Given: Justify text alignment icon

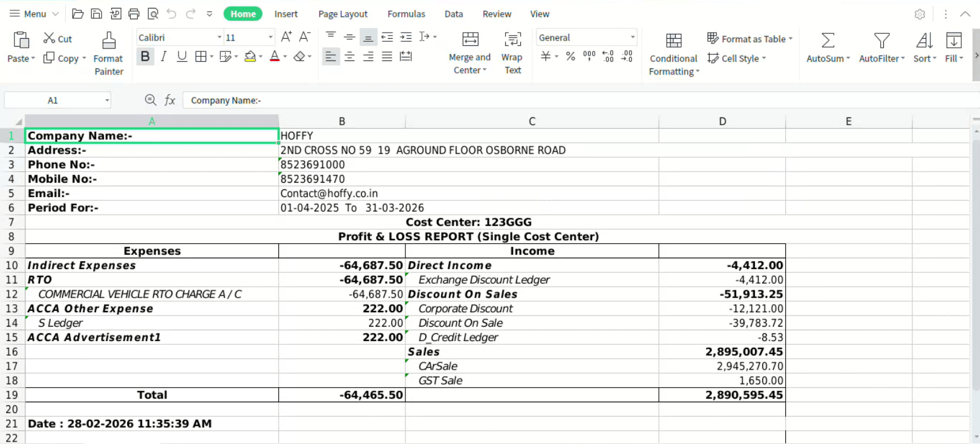Looking at the screenshot, I should (387, 57).
